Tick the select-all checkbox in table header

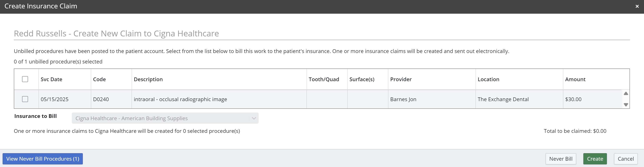(x=25, y=79)
